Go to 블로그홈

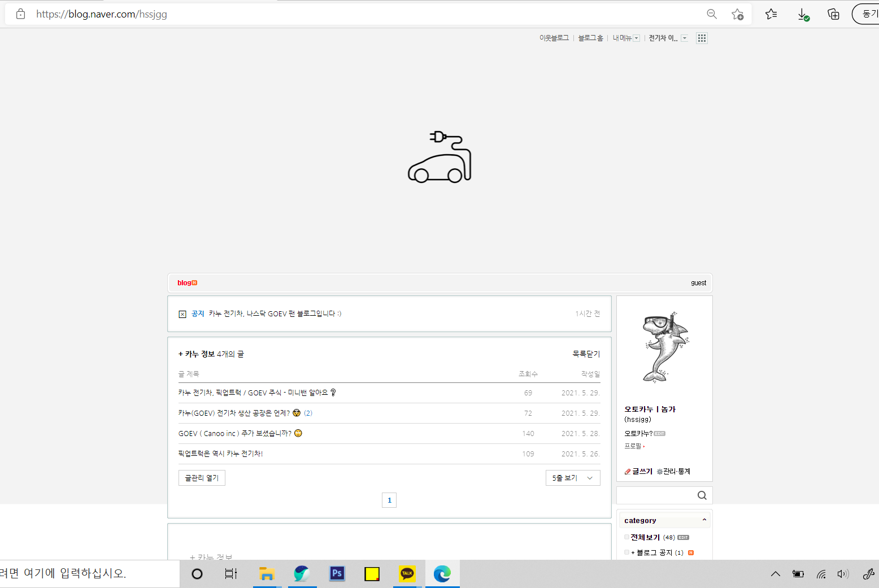(590, 38)
